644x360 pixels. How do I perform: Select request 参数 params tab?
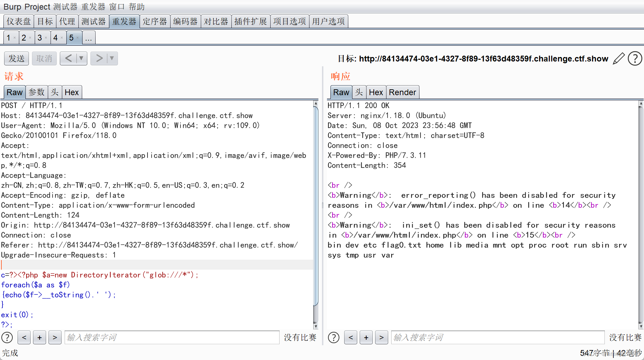(x=37, y=92)
